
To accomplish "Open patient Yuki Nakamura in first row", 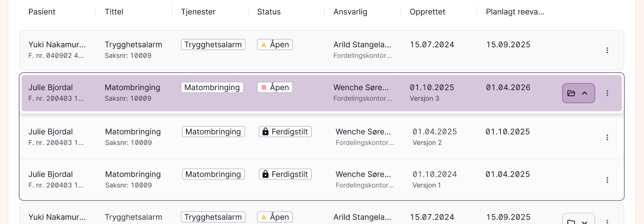I will [x=57, y=45].
